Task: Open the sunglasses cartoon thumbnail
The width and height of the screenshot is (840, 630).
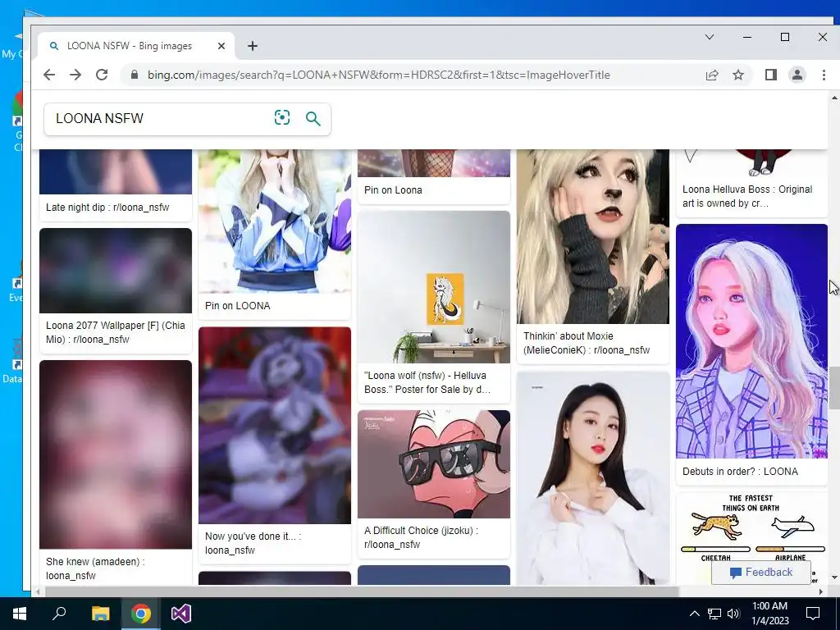Action: pyautogui.click(x=434, y=464)
